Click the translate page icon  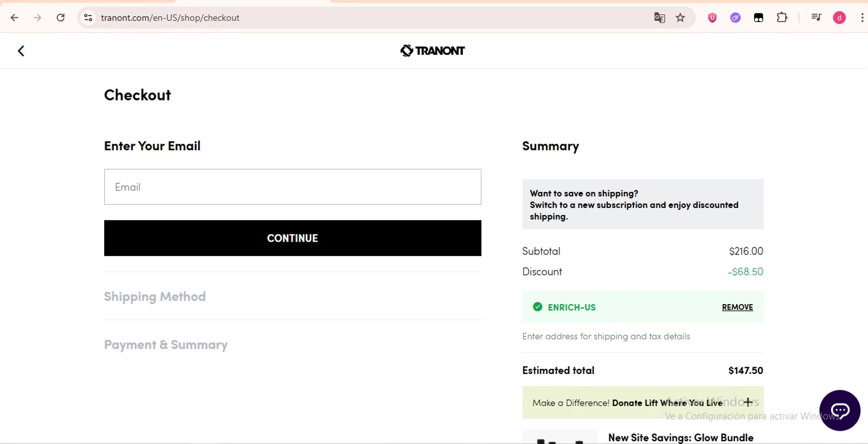pyautogui.click(x=659, y=17)
